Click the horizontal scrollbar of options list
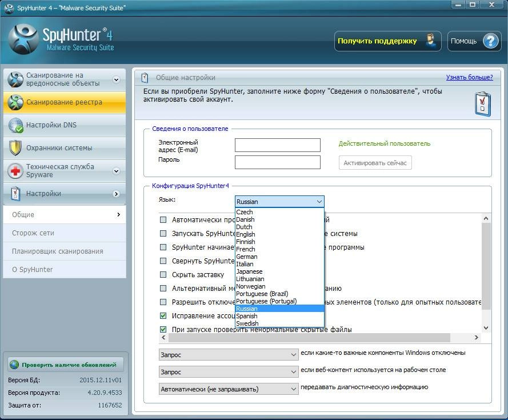508x420 pixels. [x=309, y=337]
